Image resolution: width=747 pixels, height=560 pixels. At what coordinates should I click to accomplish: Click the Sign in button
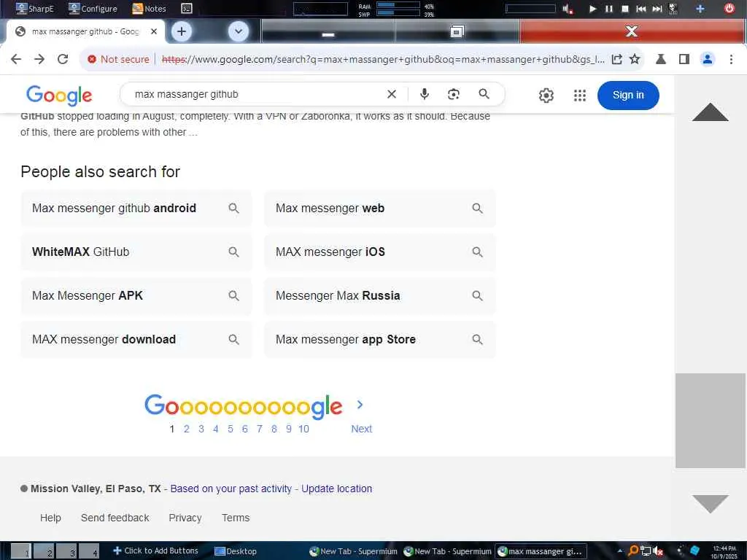click(x=628, y=96)
